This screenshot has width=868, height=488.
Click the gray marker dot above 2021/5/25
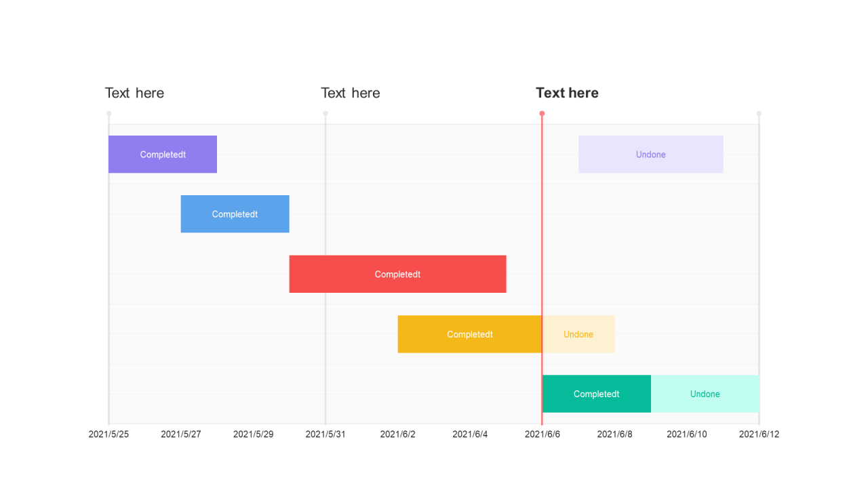(x=108, y=114)
